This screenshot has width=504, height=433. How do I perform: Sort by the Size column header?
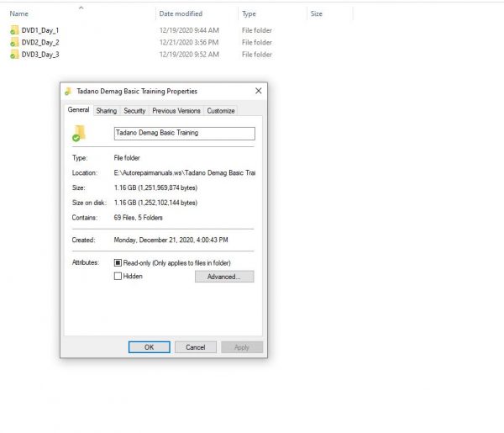(x=317, y=13)
